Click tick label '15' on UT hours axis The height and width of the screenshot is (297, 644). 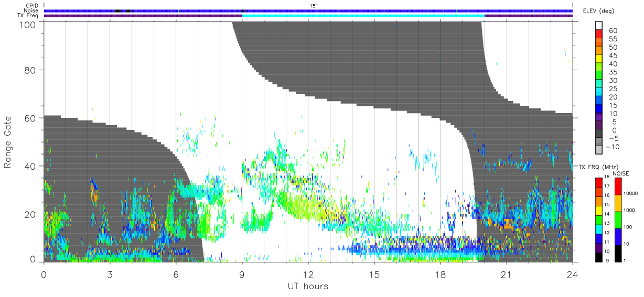374,274
